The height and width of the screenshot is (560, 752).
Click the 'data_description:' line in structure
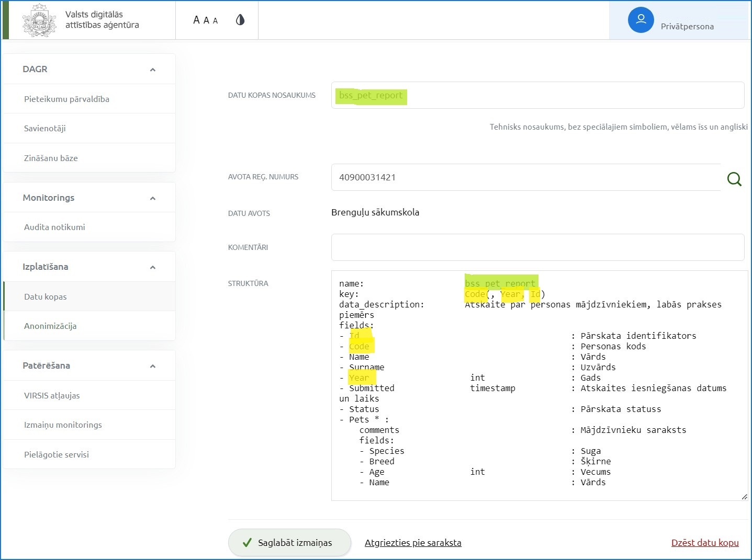(x=381, y=304)
